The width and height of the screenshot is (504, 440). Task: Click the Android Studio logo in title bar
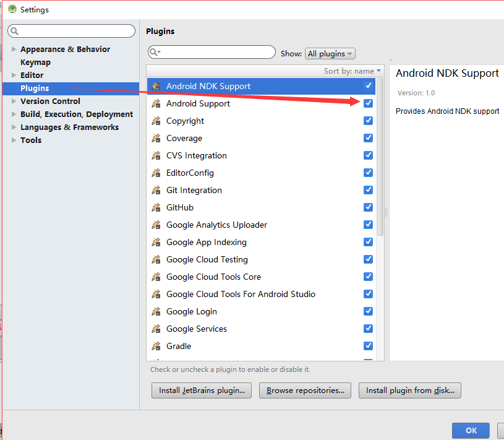coord(12,9)
